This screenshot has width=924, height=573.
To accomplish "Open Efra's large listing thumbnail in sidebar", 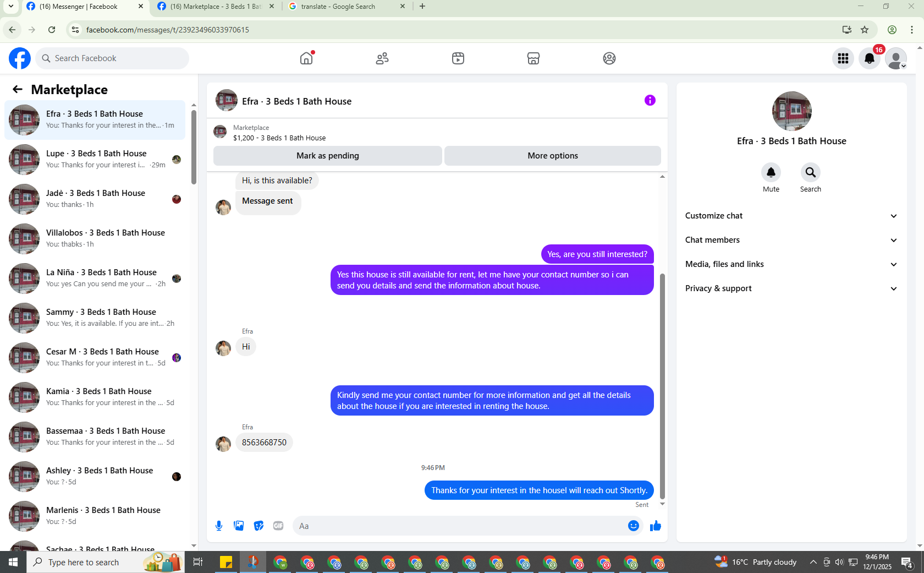I will [792, 111].
